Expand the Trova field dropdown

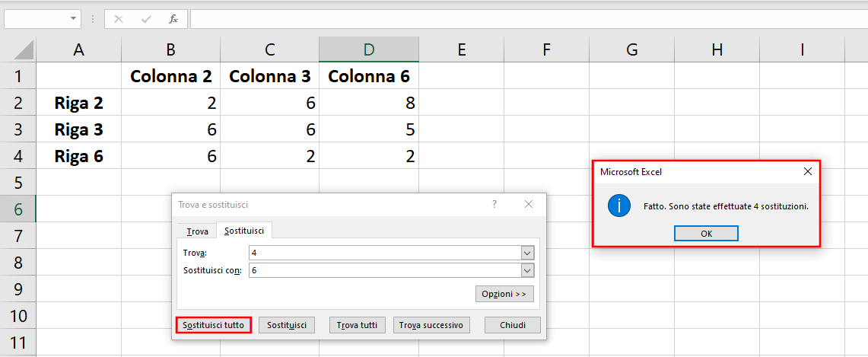[527, 253]
